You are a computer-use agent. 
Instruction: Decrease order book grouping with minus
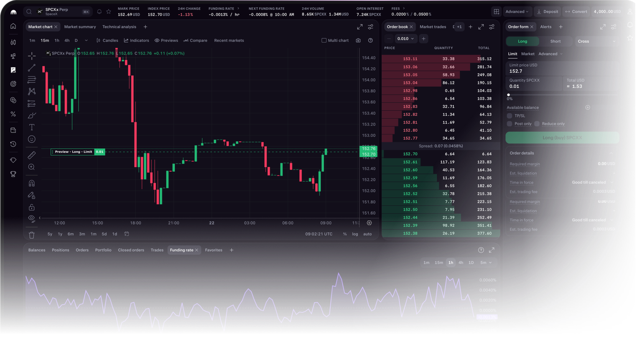[389, 38]
